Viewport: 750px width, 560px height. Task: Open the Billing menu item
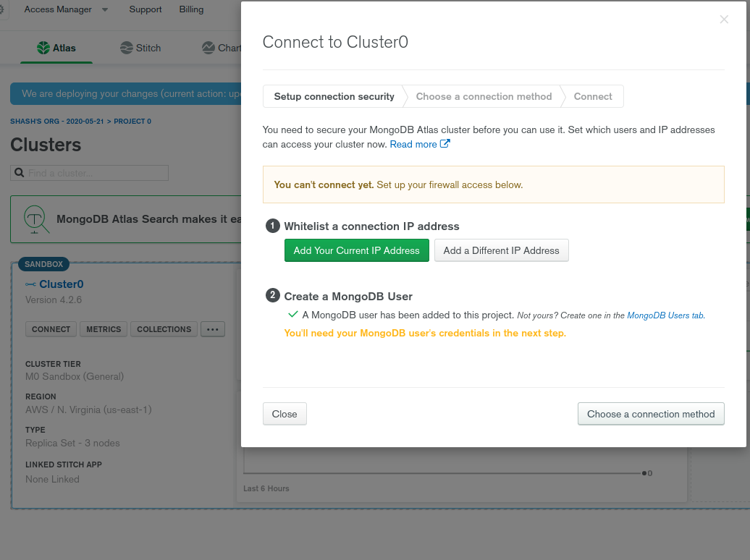click(x=191, y=9)
